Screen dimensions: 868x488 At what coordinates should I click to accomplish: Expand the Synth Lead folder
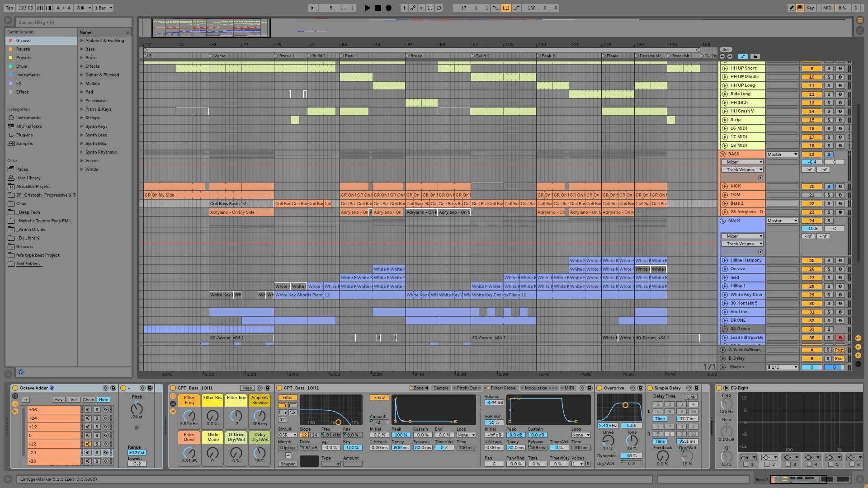(x=82, y=135)
